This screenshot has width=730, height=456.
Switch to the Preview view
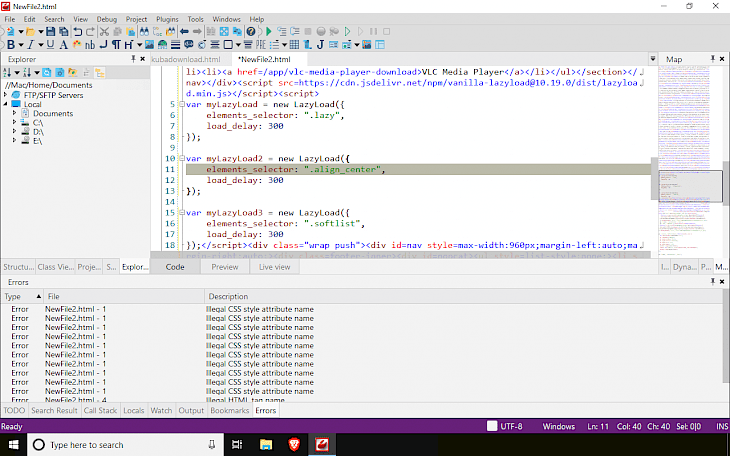pyautogui.click(x=225, y=267)
